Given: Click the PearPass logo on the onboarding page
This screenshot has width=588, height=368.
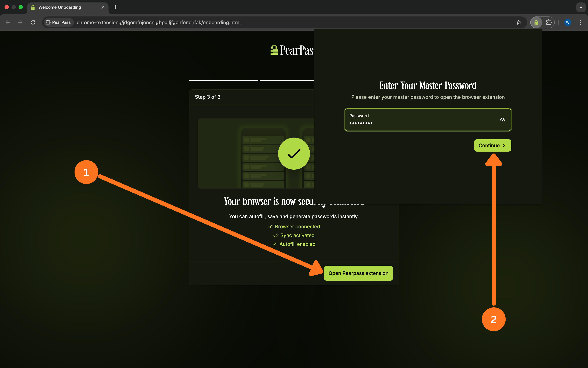Looking at the screenshot, I should [292, 50].
